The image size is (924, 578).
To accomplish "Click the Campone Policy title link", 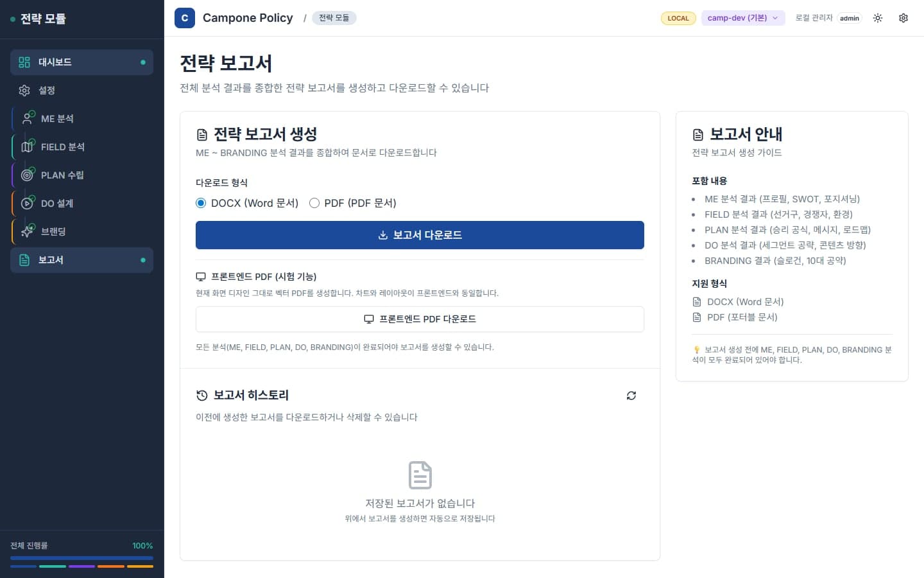I will pyautogui.click(x=248, y=18).
